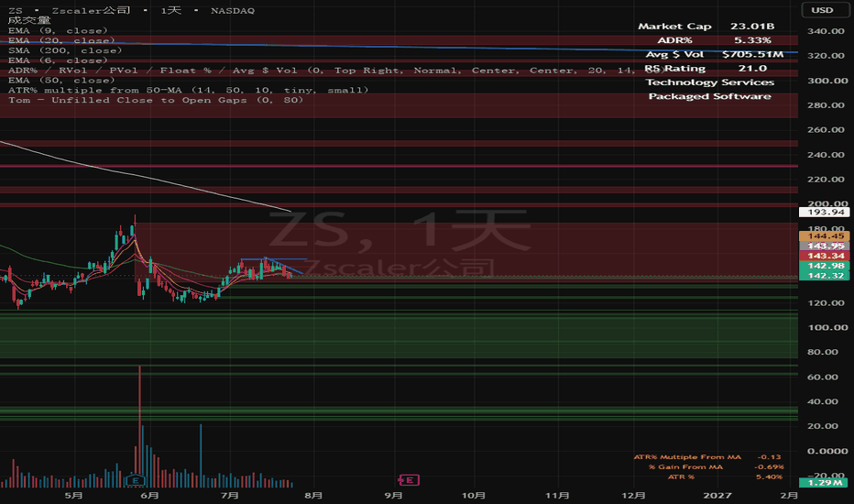Click the red 143.34 price label
Image resolution: width=854 pixels, height=504 pixels.
click(824, 256)
